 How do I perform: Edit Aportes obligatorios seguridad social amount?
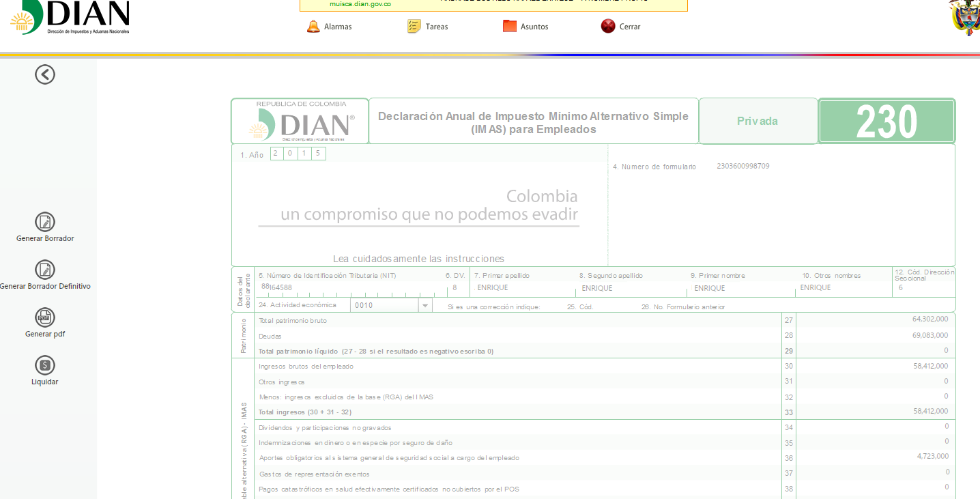(x=875, y=457)
